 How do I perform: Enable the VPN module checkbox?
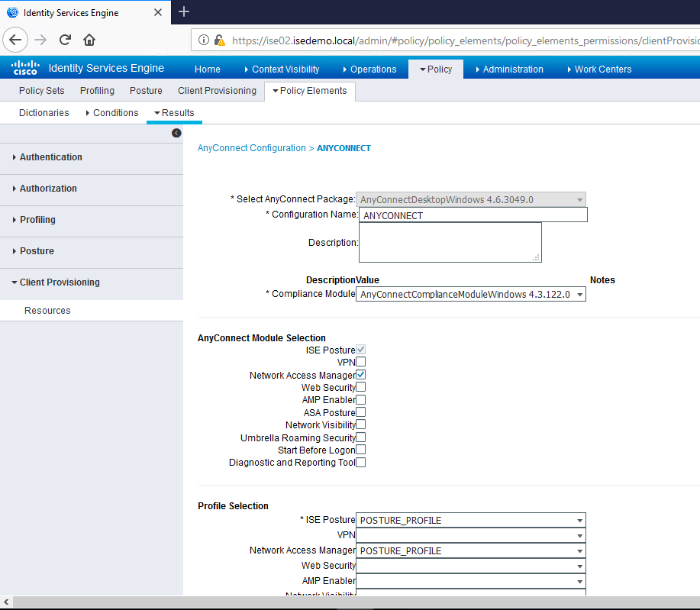tap(361, 362)
